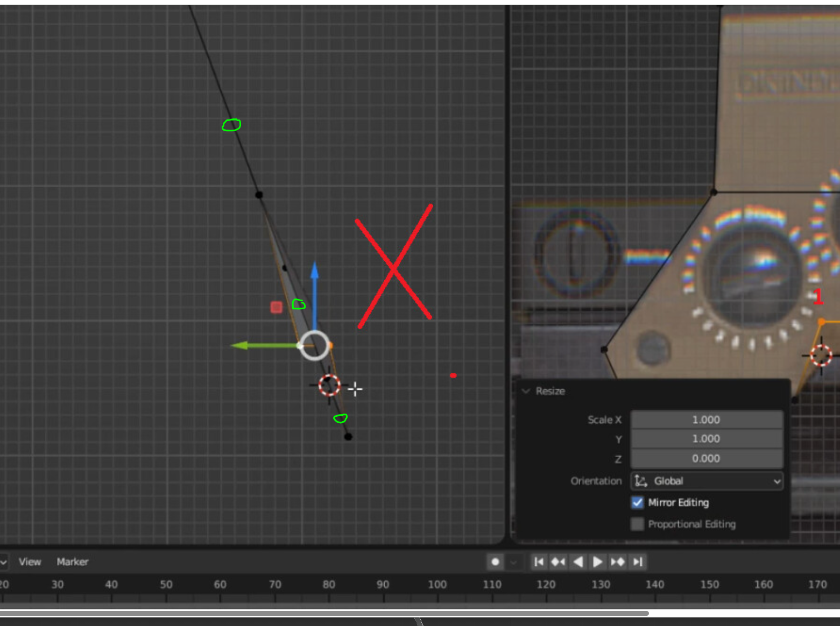Image resolution: width=840 pixels, height=626 pixels.
Task: Jump to the last frame of the timeline
Action: click(638, 562)
